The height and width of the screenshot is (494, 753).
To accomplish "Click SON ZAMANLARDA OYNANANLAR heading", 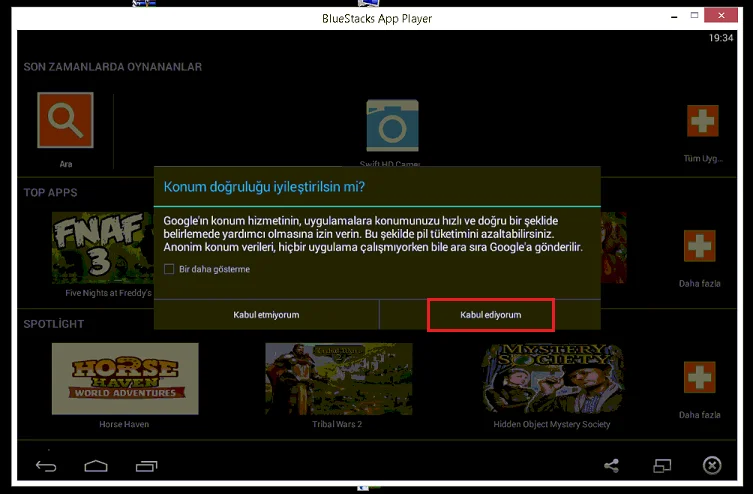I will point(113,67).
